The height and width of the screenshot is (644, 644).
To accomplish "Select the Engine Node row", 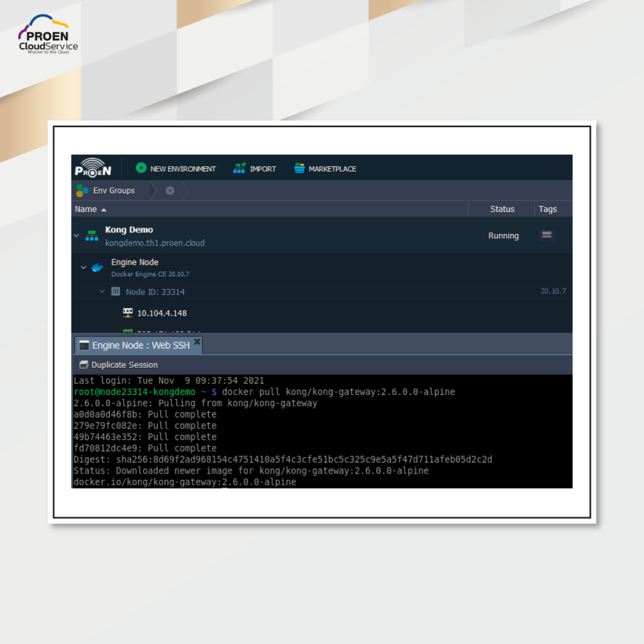I will click(321, 267).
